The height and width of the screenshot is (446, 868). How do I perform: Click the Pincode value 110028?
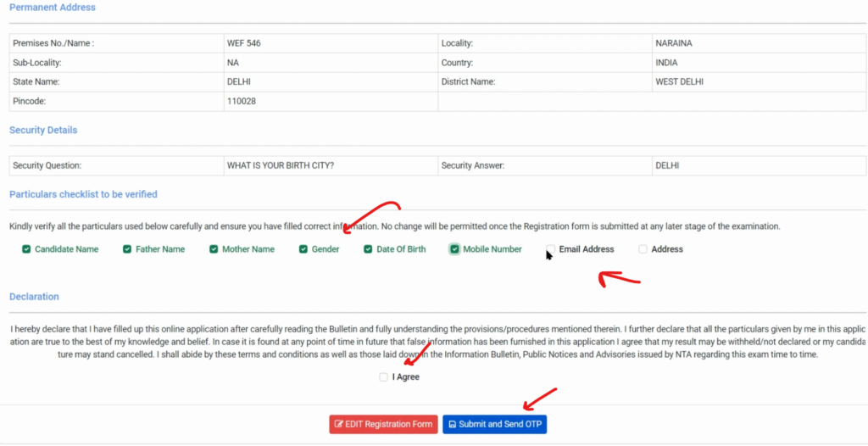tap(242, 101)
